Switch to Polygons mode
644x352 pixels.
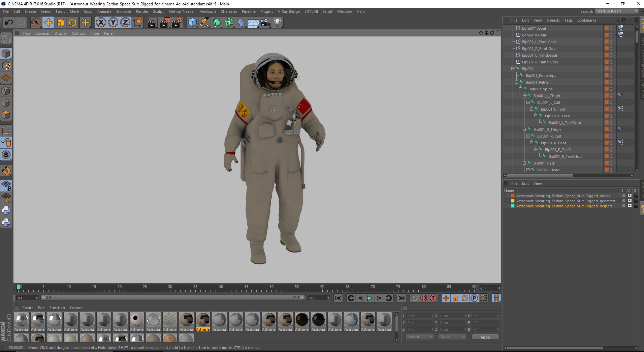point(6,115)
